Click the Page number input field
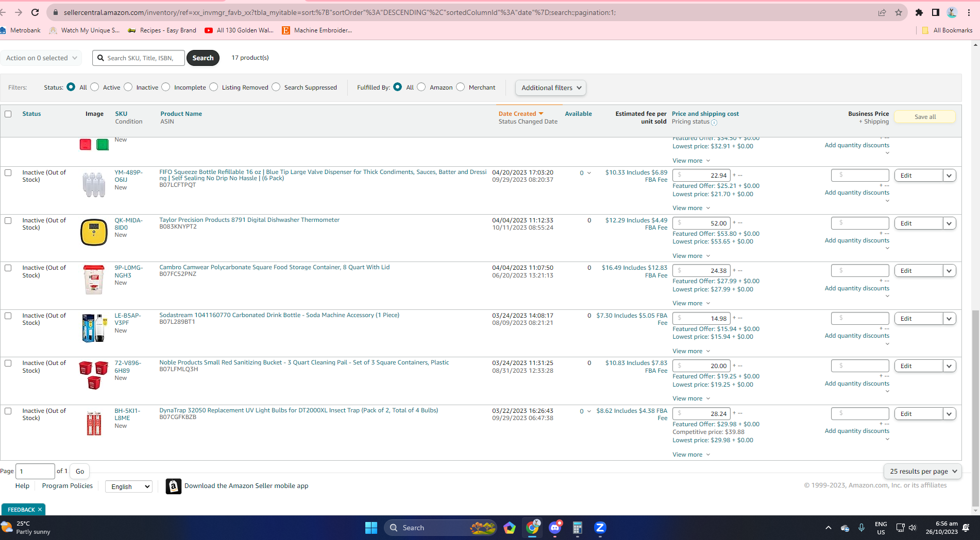This screenshot has height=540, width=980. pos(36,471)
